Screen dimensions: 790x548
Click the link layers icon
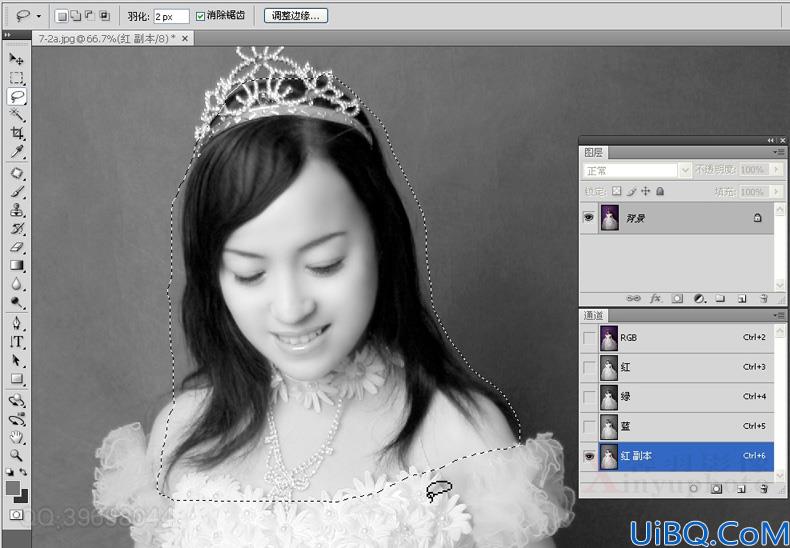pos(633,299)
